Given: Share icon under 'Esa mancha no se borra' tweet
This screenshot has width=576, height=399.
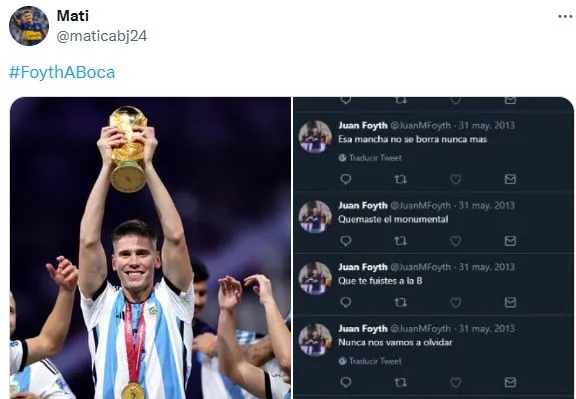Looking at the screenshot, I should pos(510,179).
